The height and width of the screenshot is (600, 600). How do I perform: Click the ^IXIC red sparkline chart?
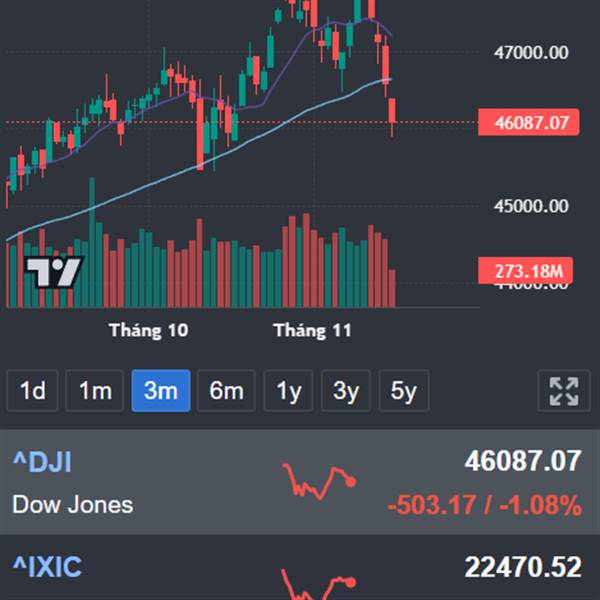(x=320, y=582)
